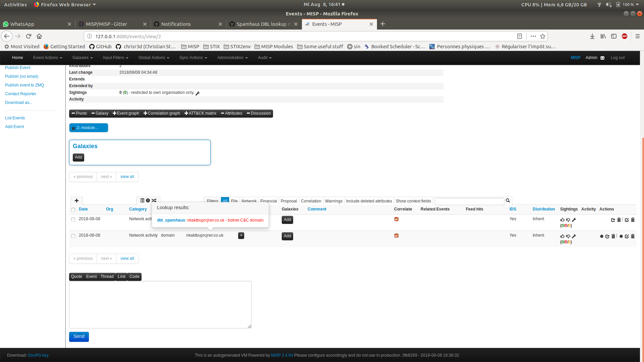This screenshot has width=644, height=362.
Task: Click the wrench for advanced sightings
Action: [574, 236]
